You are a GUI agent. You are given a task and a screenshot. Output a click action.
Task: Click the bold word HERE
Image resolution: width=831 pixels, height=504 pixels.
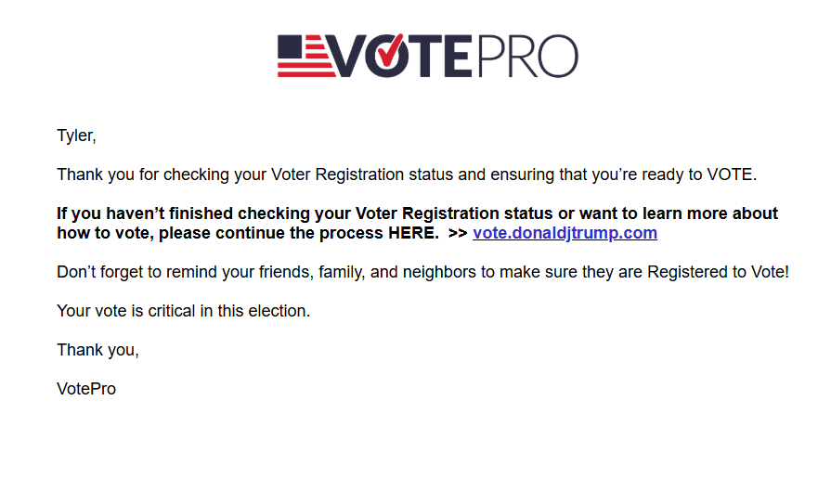click(x=412, y=233)
